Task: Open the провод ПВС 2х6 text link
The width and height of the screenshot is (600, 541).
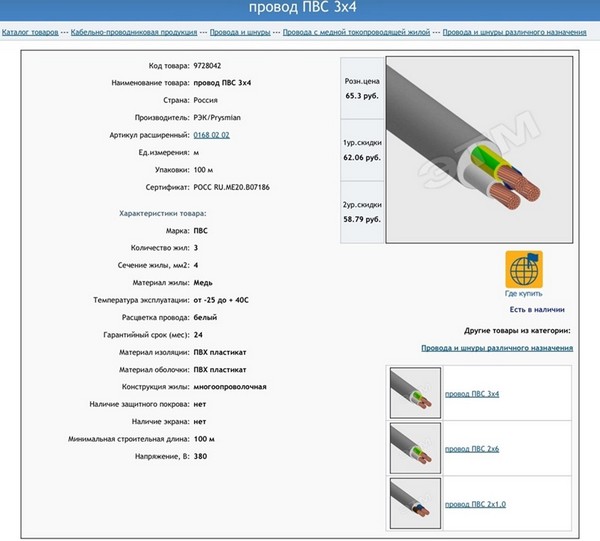Action: 472,449
